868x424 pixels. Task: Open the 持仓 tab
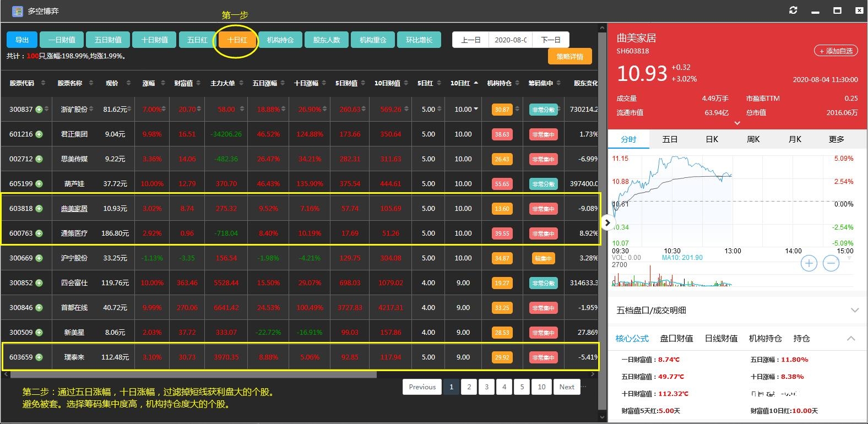pos(801,338)
